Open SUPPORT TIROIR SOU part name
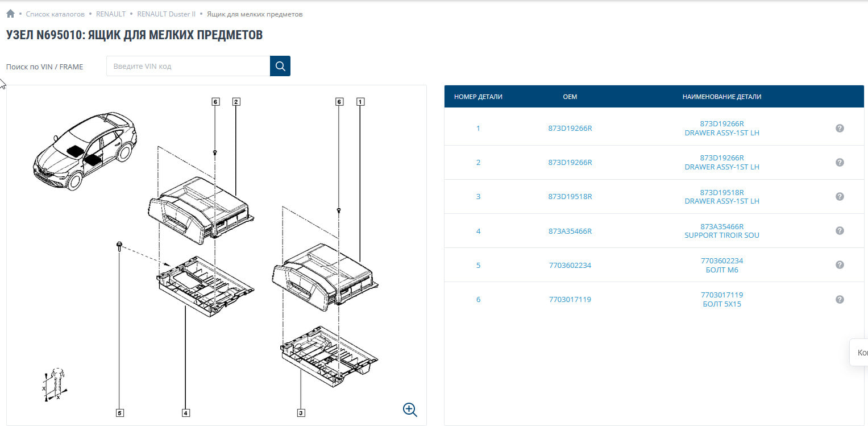The width and height of the screenshot is (868, 426). pyautogui.click(x=722, y=235)
